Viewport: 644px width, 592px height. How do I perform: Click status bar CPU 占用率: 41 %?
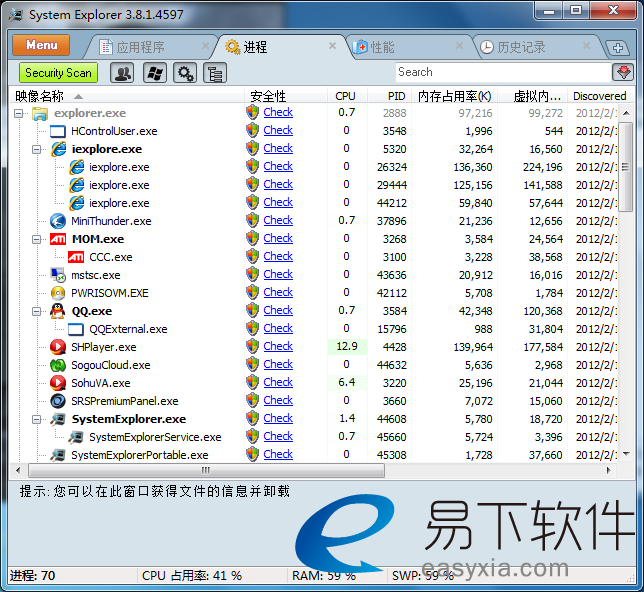click(x=192, y=576)
